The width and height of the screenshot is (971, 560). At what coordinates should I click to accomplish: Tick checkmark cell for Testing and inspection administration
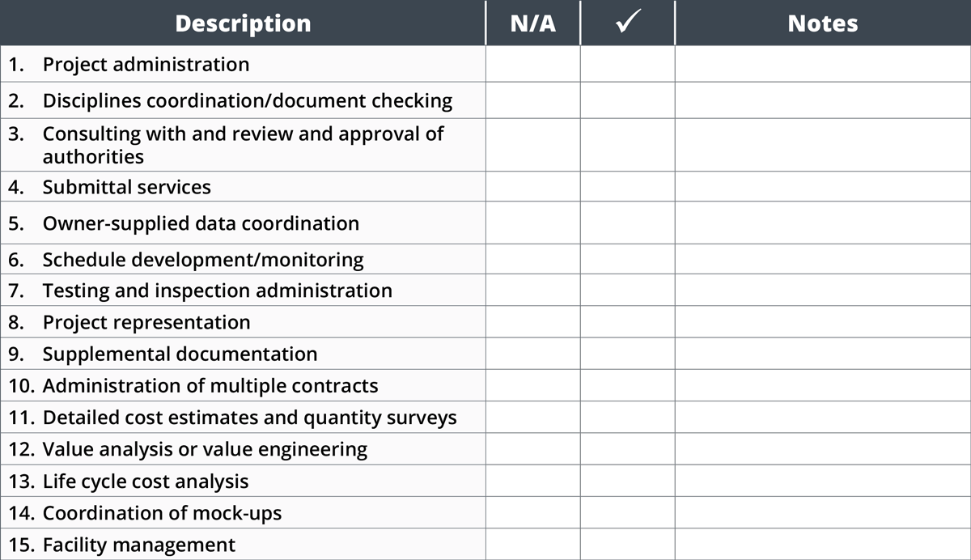628,291
